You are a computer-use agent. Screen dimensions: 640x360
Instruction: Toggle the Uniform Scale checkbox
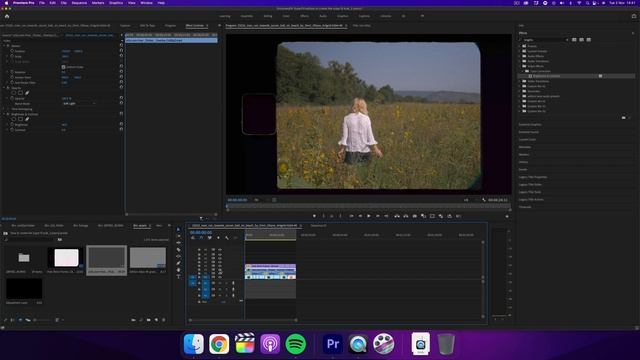63,67
